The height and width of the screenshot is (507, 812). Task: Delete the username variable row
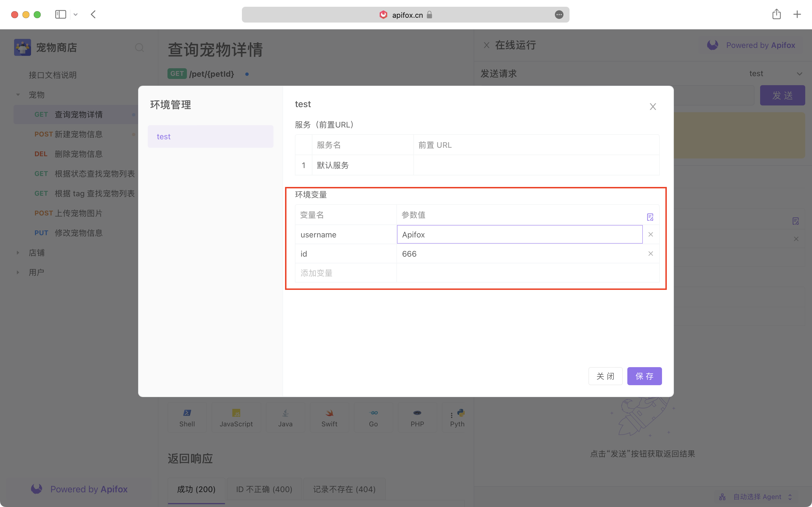point(650,234)
